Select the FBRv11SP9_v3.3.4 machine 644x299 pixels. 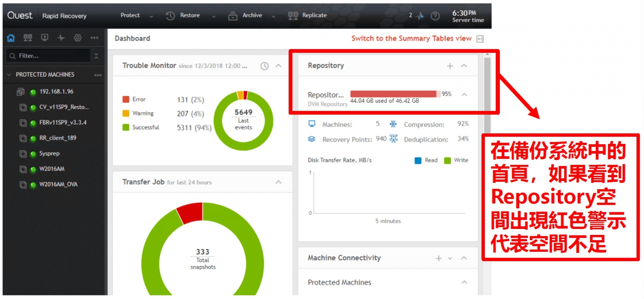point(63,123)
